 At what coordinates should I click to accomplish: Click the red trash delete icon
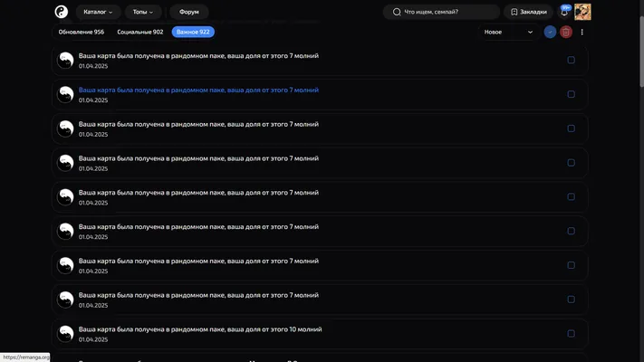[566, 32]
